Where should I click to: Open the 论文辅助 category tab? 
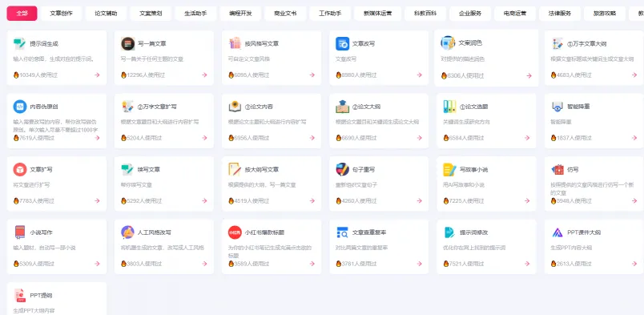[x=106, y=13]
